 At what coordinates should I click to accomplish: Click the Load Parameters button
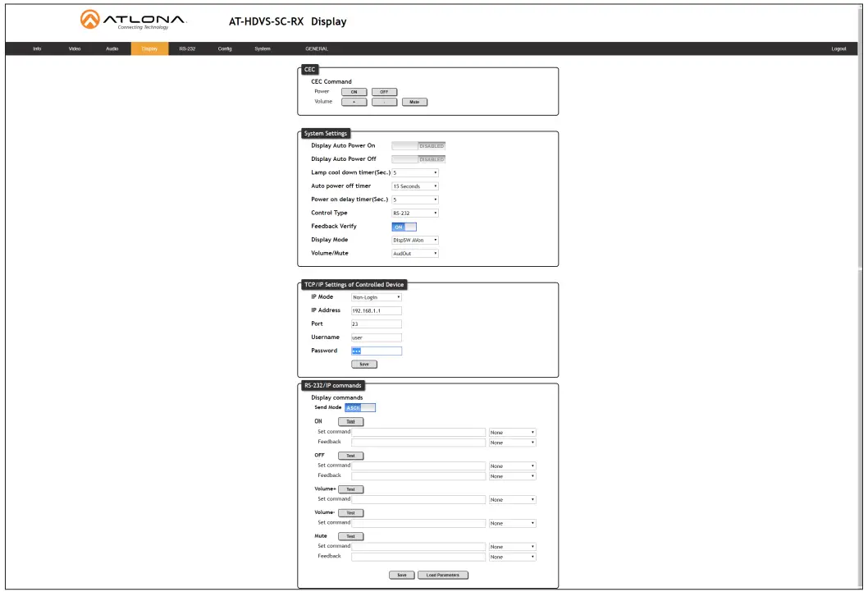(443, 576)
